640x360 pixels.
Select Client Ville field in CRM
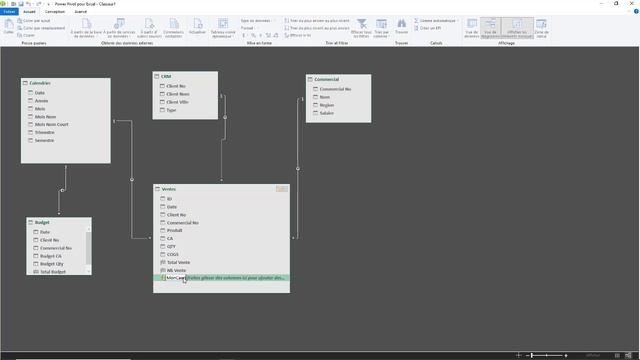[x=177, y=102]
